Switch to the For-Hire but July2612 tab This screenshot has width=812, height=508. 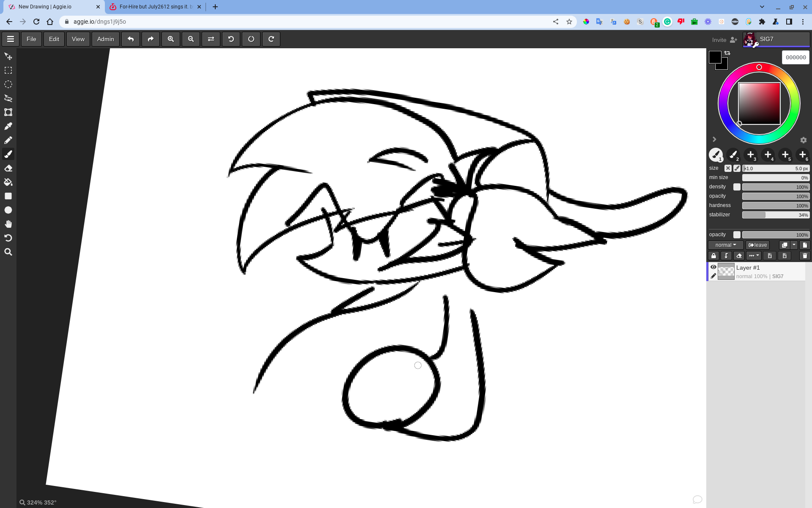pos(155,7)
